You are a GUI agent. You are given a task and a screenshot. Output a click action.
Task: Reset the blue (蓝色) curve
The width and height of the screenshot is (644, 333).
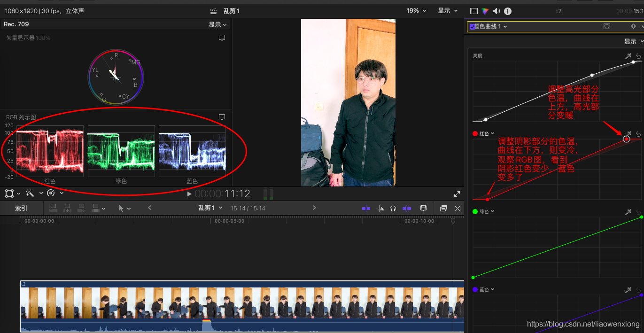click(x=638, y=290)
